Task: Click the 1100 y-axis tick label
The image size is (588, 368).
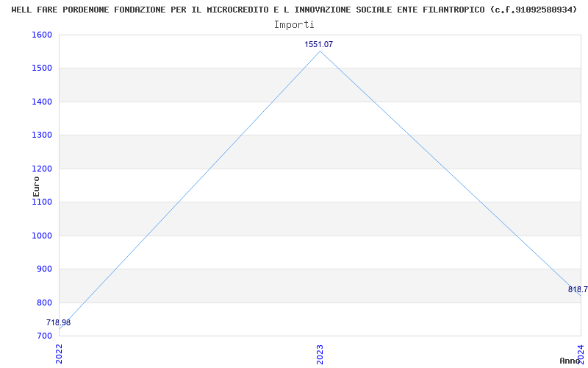Action: pos(41,202)
